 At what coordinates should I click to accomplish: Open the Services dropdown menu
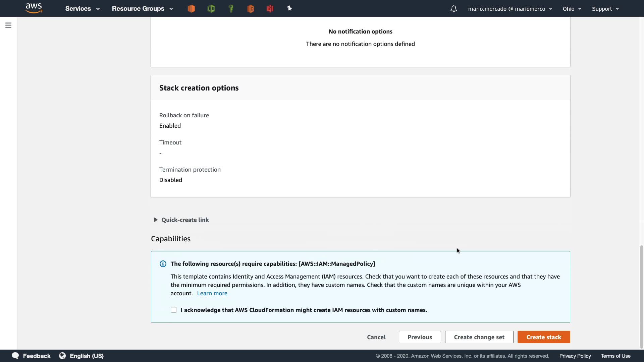coord(83,9)
